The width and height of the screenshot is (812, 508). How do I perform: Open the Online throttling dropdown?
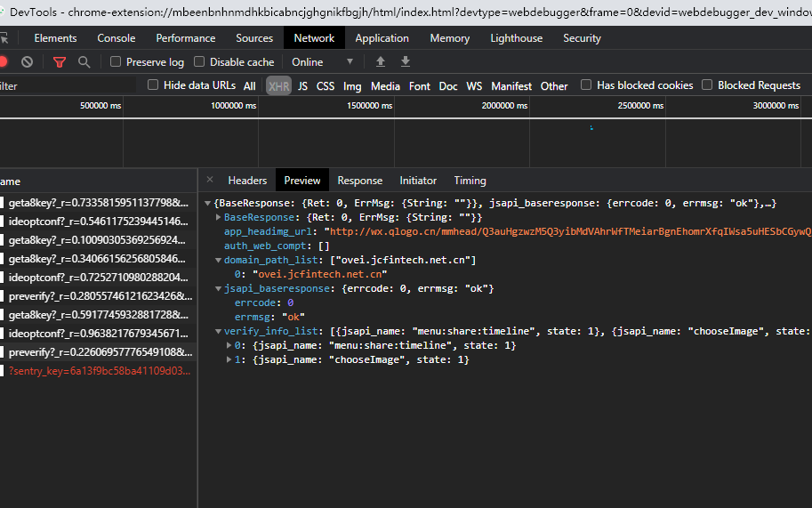(322, 62)
